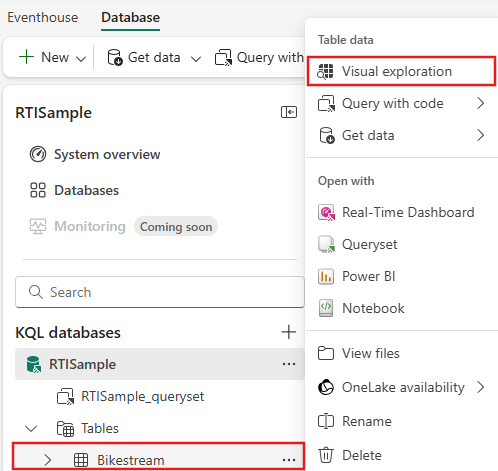Click the OneLake availability icon

[x=326, y=387]
